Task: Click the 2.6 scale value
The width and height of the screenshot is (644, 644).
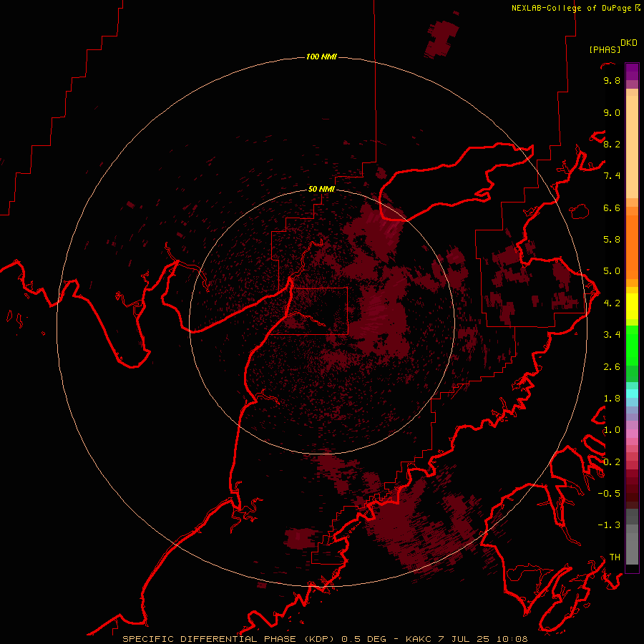Action: click(612, 367)
